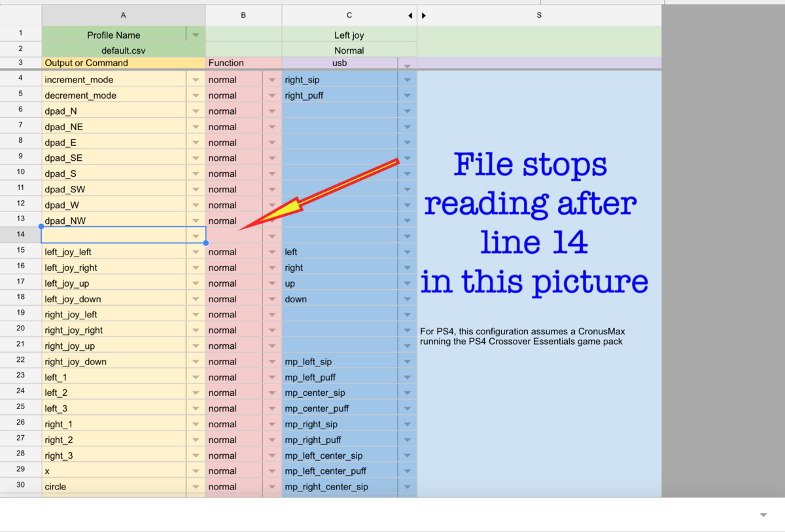
Task: Select the cell containing Left joy
Action: [349, 35]
